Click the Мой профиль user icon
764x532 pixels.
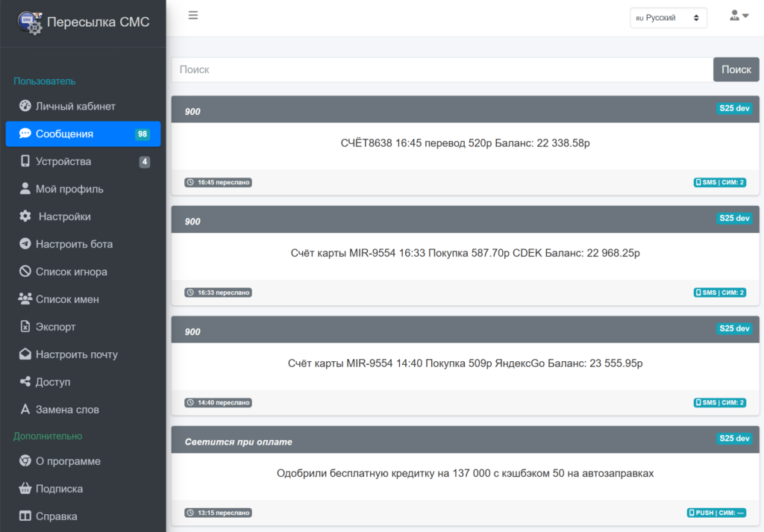pos(25,189)
